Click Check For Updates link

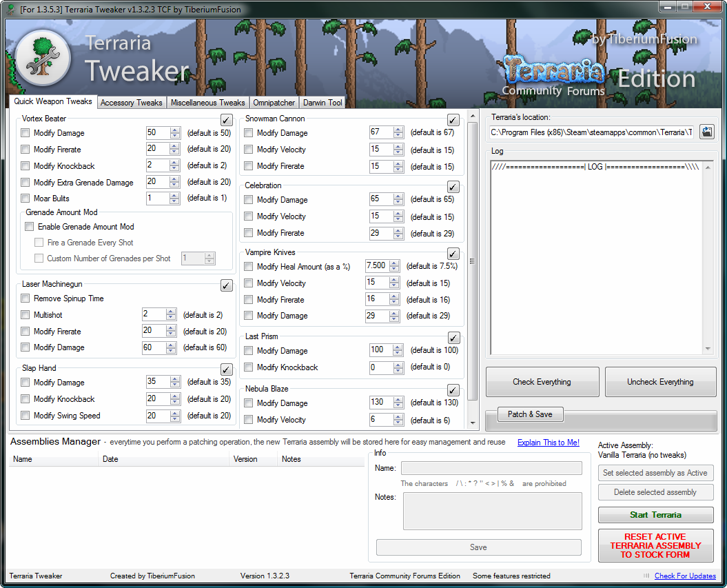685,576
